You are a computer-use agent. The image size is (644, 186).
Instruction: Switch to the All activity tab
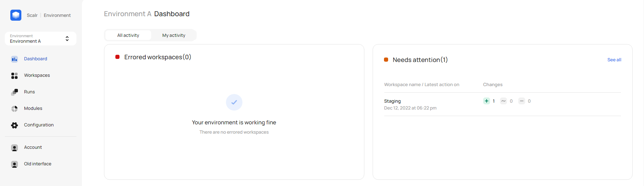[x=128, y=35]
